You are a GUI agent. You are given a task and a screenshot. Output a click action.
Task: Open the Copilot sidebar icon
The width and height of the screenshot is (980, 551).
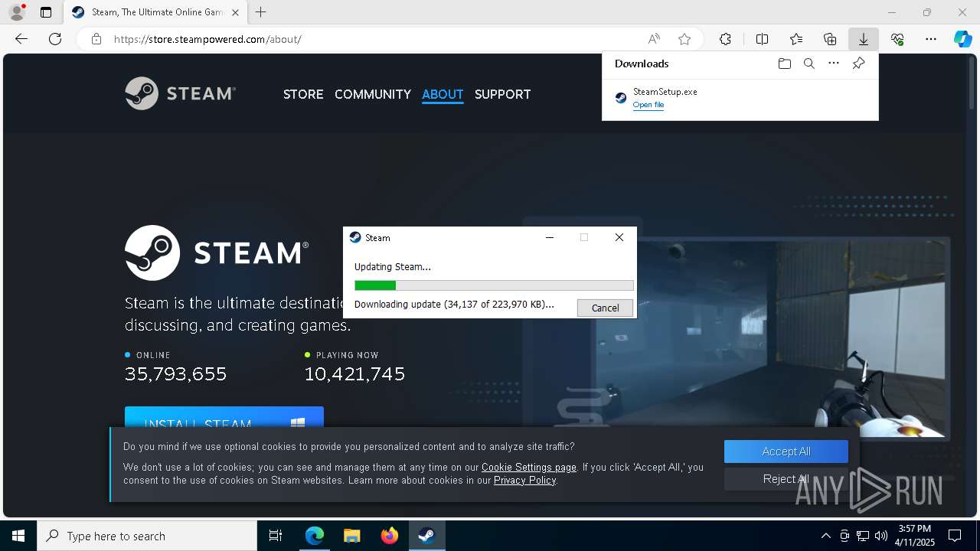[x=962, y=39]
